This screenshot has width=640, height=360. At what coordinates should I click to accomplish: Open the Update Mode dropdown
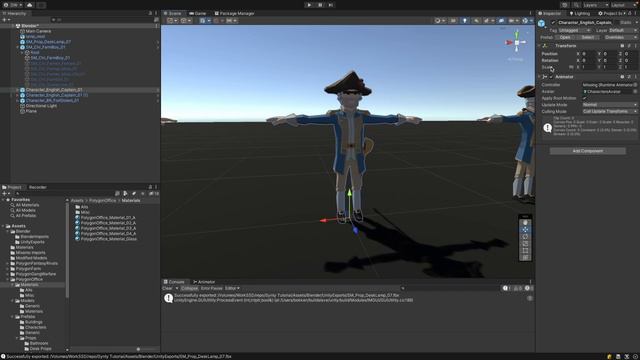click(x=610, y=105)
